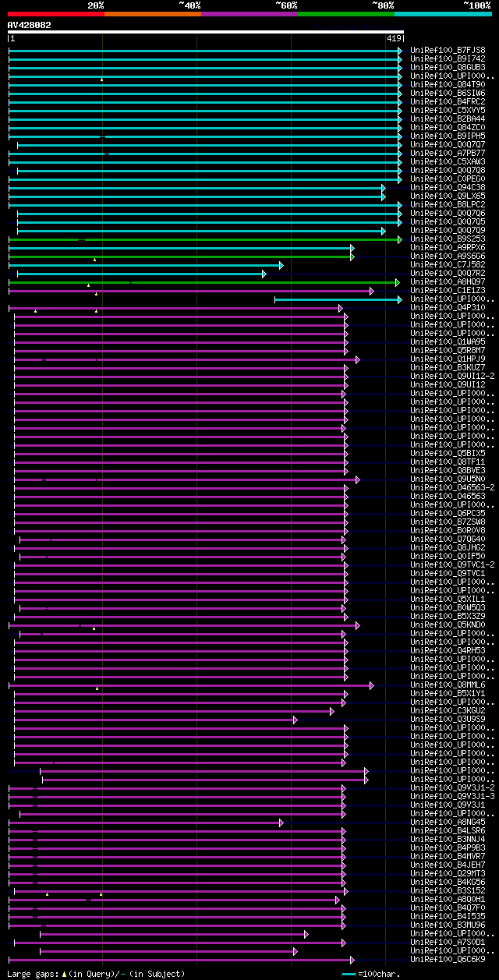Open the UniRef100_A9RPX6 entry
This screenshot has height=980, width=499.
pos(448,247)
